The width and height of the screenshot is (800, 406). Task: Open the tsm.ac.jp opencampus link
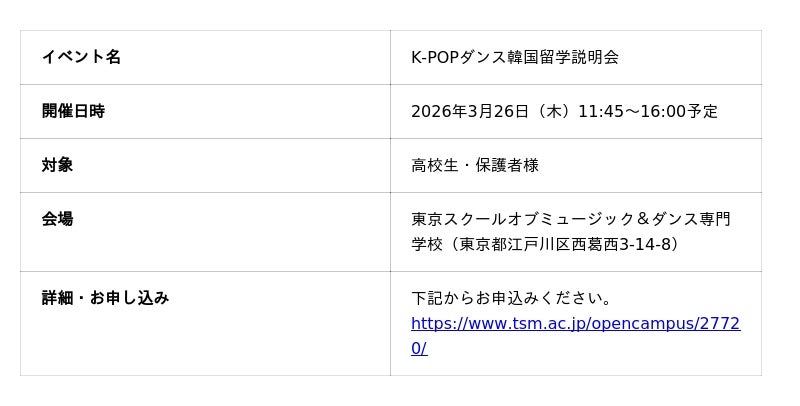point(575,324)
